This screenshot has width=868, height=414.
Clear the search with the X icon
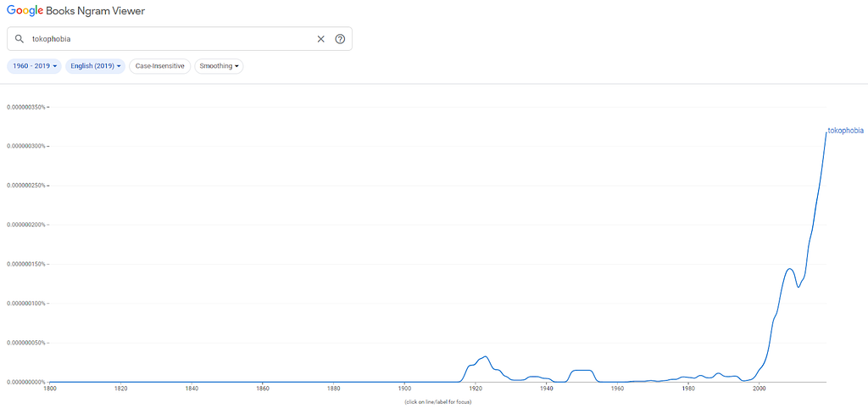tap(320, 39)
